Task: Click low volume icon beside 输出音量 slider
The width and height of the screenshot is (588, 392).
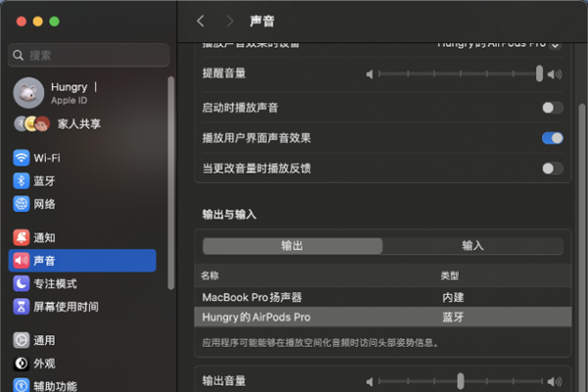Action: [369, 382]
